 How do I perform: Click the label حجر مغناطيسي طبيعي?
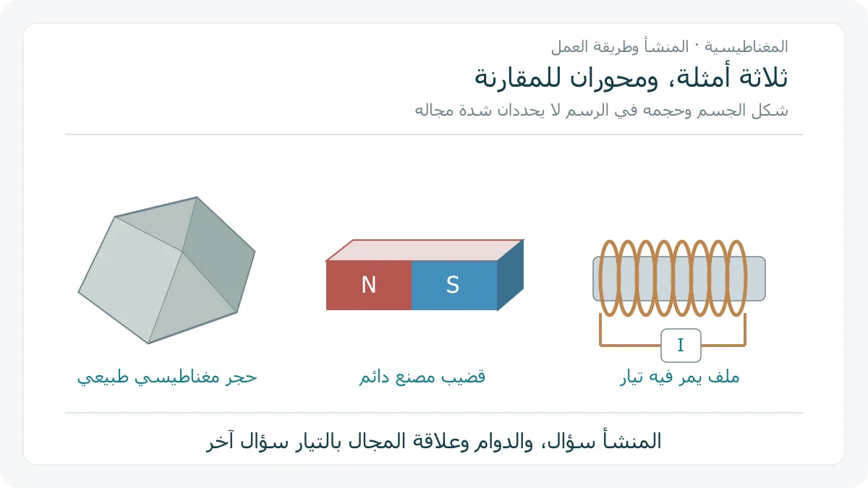click(x=167, y=377)
